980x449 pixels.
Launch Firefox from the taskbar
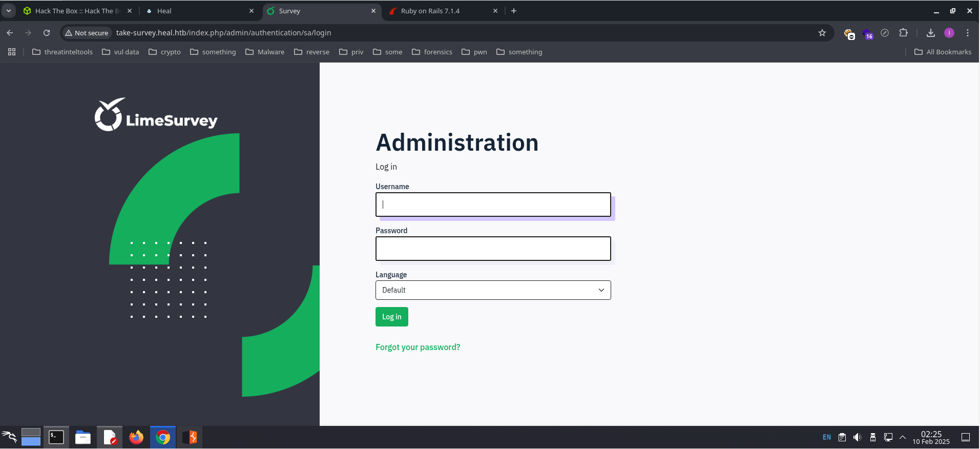click(136, 437)
